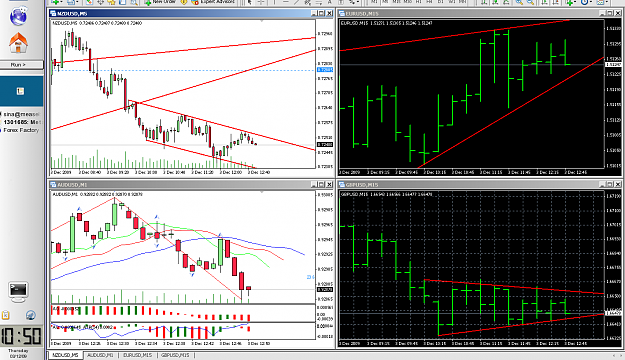The image size is (625, 360).
Task: Maximize the EURUSD,M15 chart window
Action: click(x=610, y=13)
